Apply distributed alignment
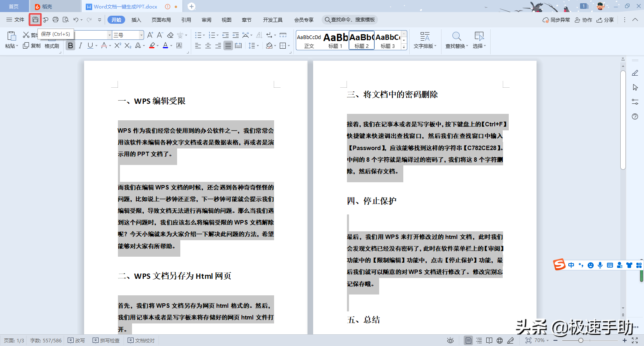644x346 pixels. [238, 46]
